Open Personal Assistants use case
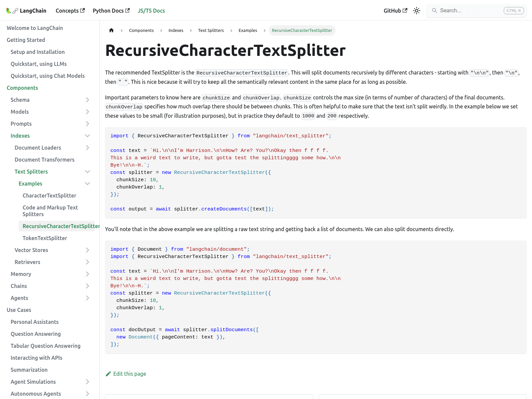 [35, 322]
